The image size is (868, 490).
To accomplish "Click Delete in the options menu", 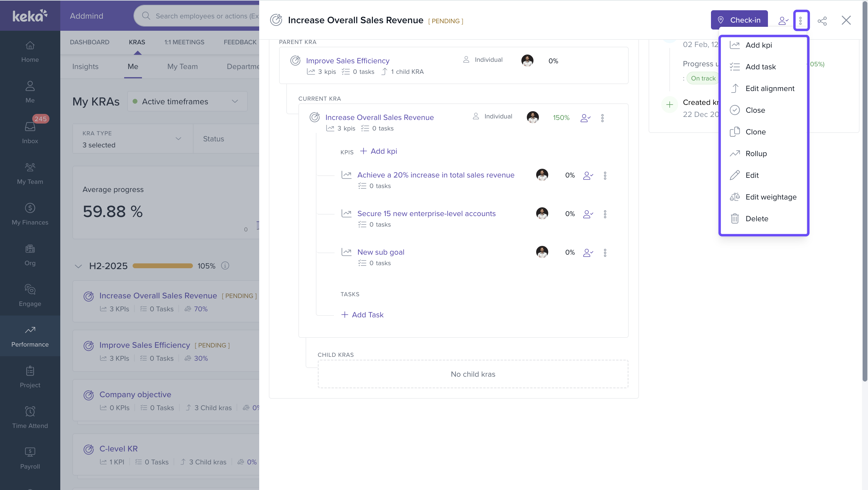I will pyautogui.click(x=756, y=218).
